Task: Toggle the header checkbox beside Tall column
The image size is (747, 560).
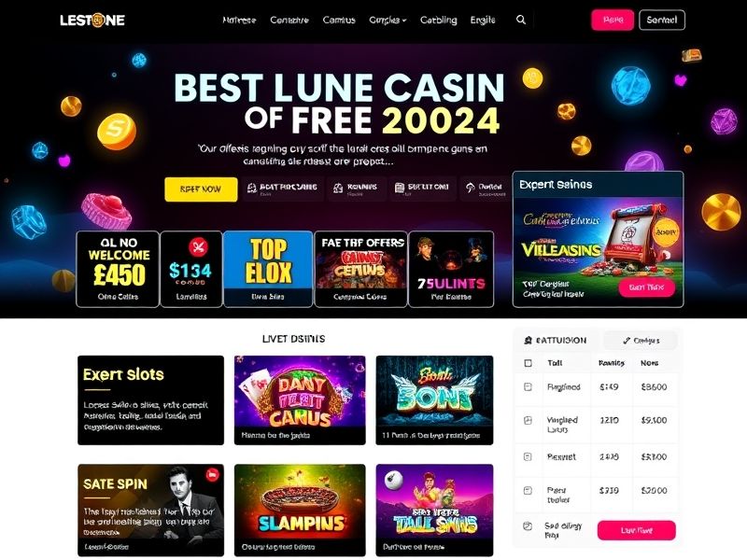Action: pos(528,363)
